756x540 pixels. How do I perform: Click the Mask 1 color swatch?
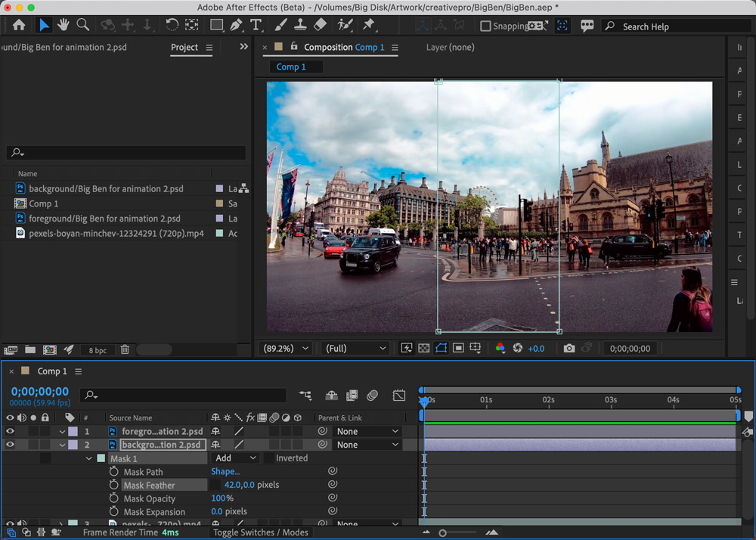(x=101, y=458)
